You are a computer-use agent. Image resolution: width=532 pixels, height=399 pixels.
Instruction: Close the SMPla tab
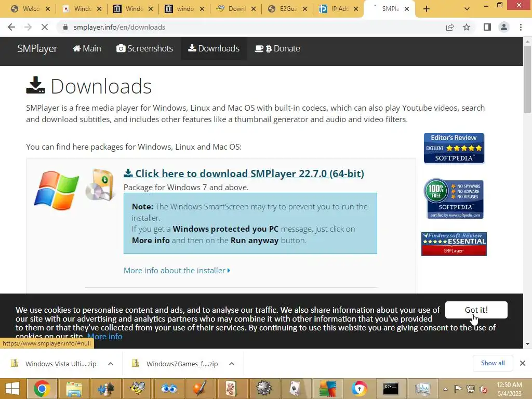click(x=406, y=9)
